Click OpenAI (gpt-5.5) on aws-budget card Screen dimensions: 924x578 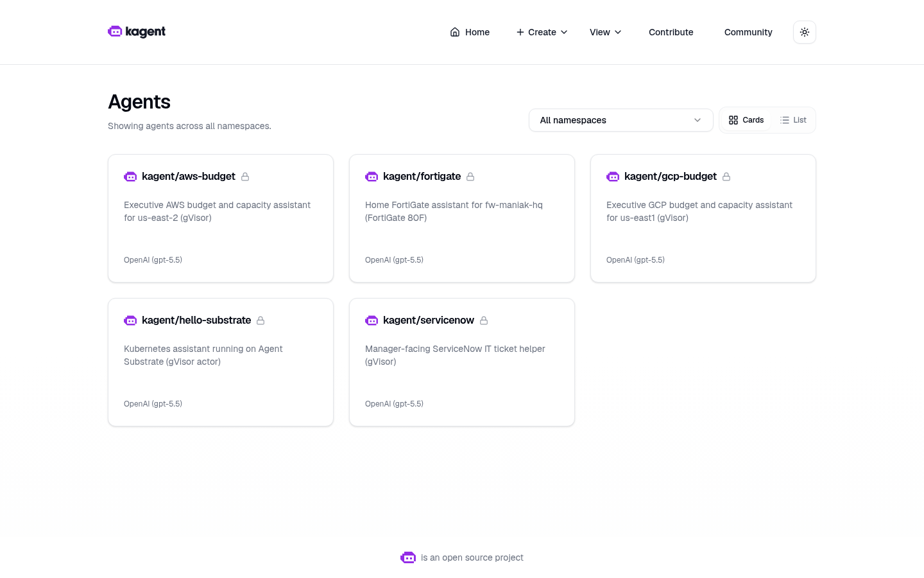tap(153, 260)
